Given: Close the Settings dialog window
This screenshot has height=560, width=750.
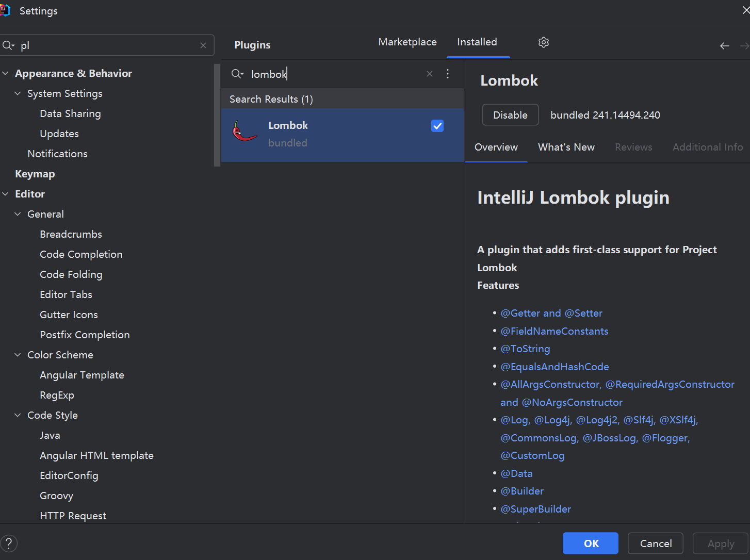Looking at the screenshot, I should (x=746, y=10).
